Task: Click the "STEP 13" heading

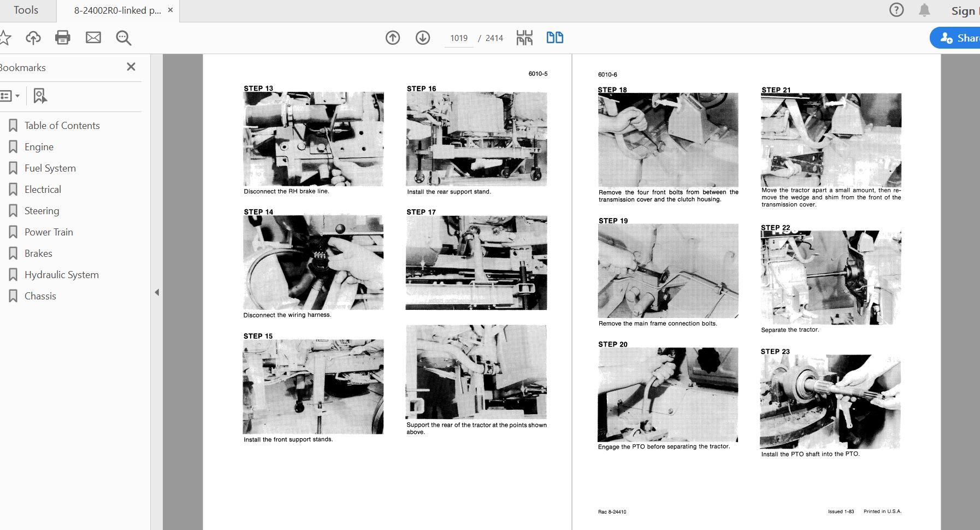Action: click(x=258, y=88)
